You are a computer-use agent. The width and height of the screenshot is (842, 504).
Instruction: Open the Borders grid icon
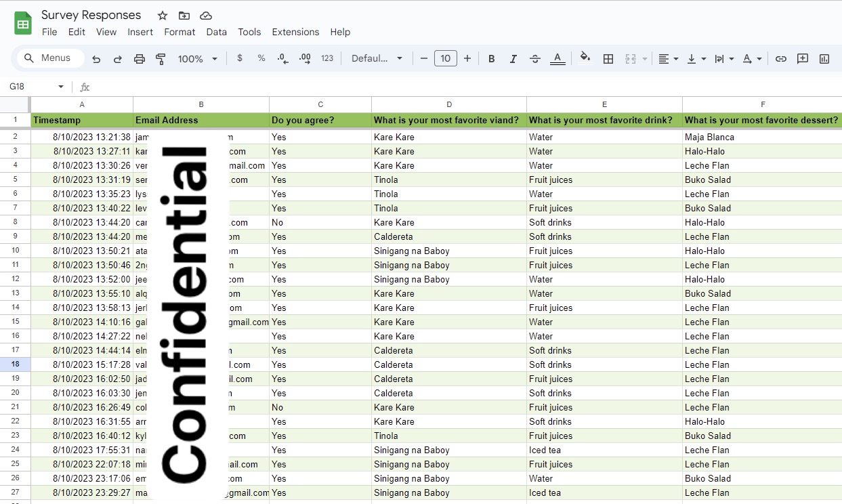click(x=608, y=59)
